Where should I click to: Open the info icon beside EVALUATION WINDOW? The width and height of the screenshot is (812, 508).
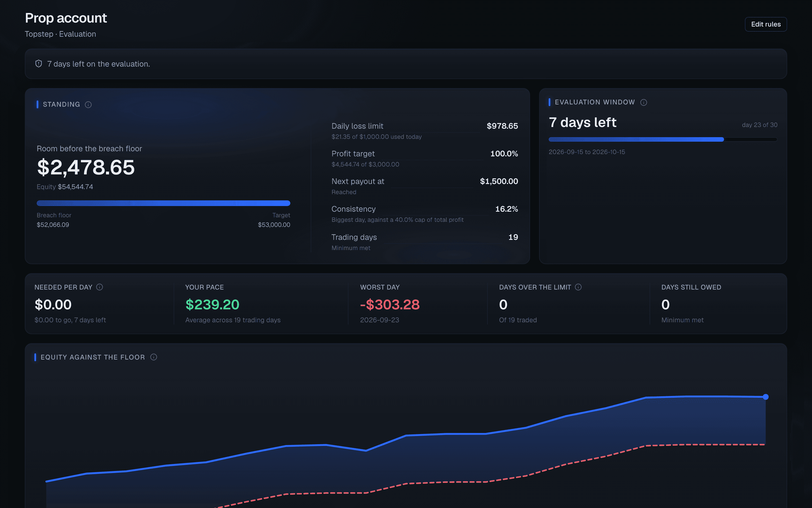pos(644,102)
